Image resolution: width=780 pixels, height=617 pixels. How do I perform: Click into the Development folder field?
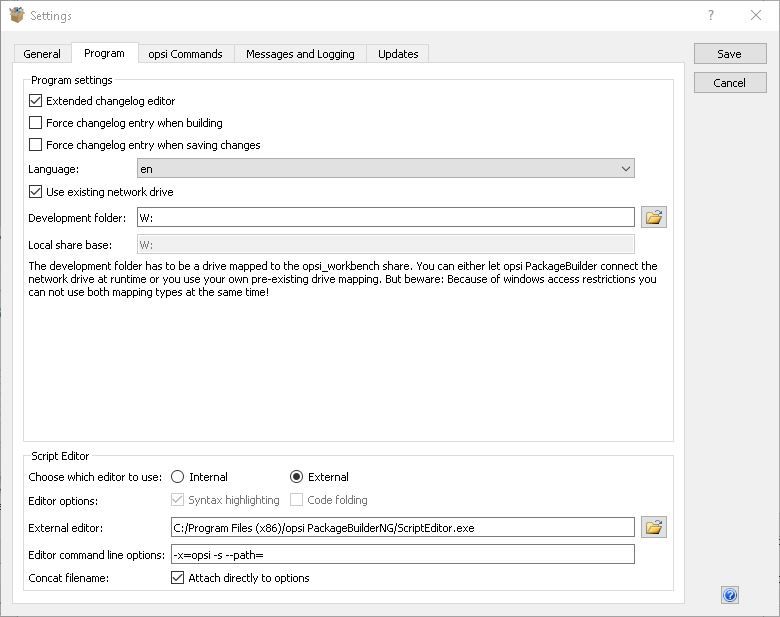(x=386, y=217)
